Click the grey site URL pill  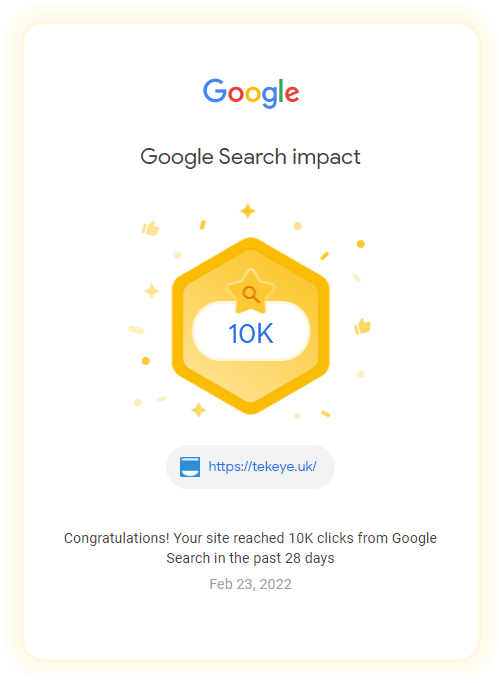[x=250, y=467]
